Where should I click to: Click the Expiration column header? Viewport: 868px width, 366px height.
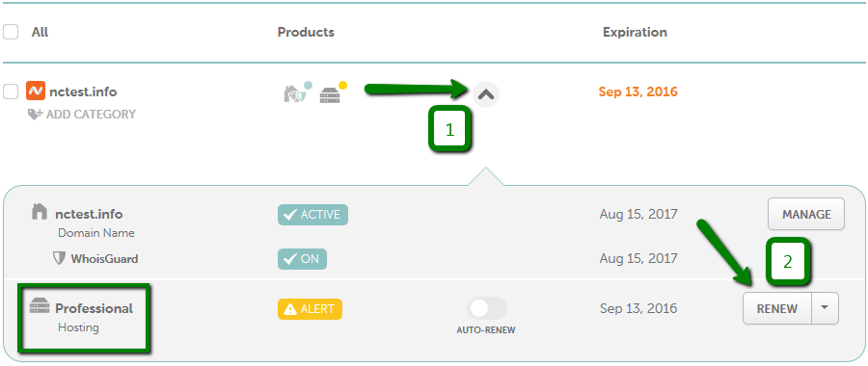point(635,32)
